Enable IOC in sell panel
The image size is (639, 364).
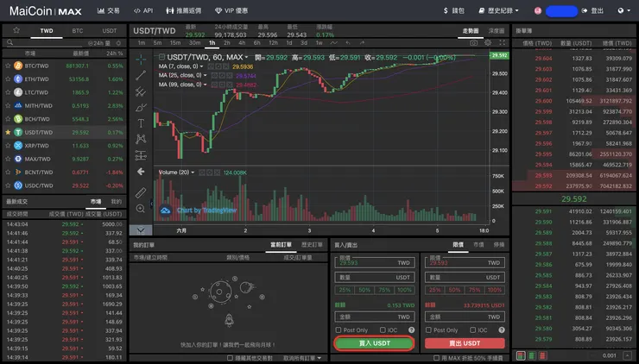click(472, 329)
